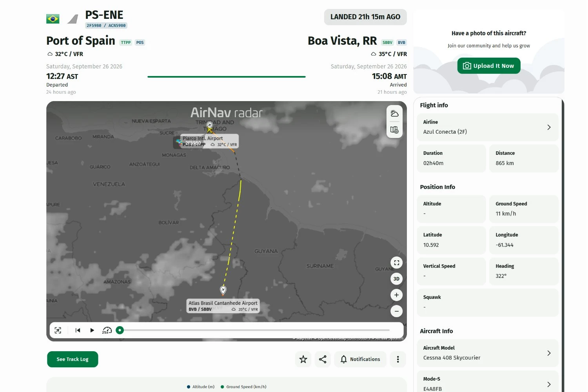Restart the flight playback from beginning
This screenshot has height=392, width=588.
tap(78, 330)
